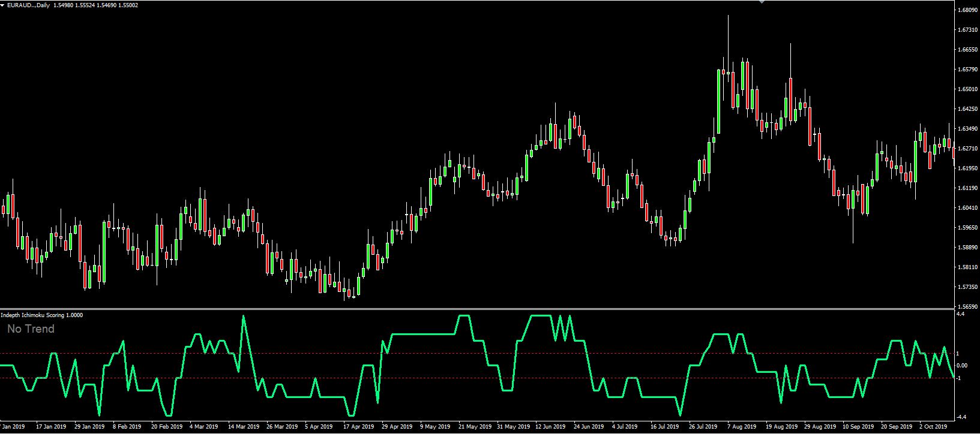Click the 1.56590 price at scale bottom
This screenshot has width=980, height=434.
[967, 306]
